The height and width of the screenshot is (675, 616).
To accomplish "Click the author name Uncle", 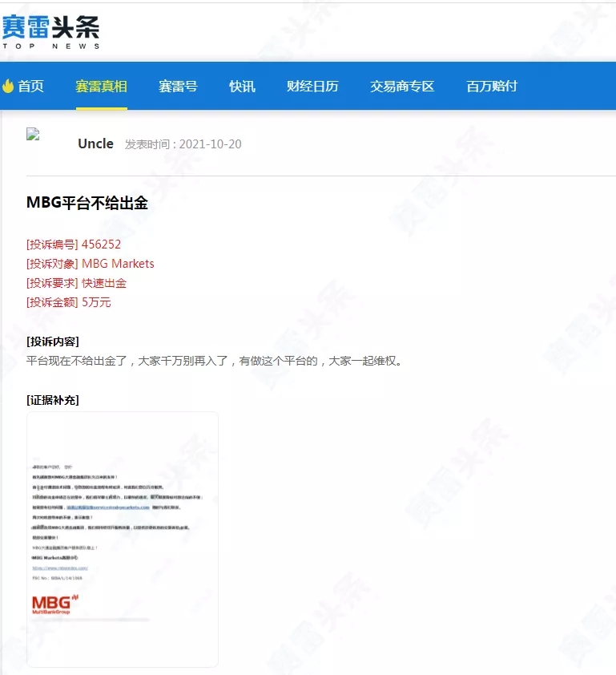I will click(x=95, y=143).
